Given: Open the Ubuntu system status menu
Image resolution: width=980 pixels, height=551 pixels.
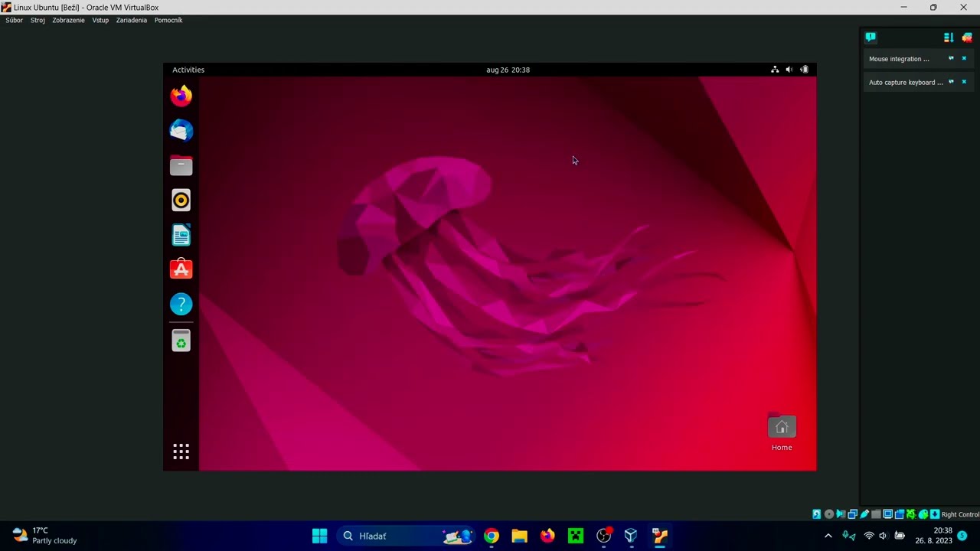Looking at the screenshot, I should point(789,70).
